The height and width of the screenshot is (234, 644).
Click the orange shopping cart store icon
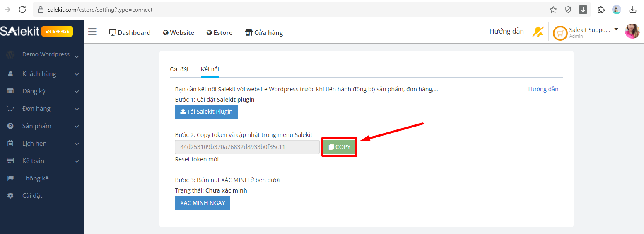point(560,33)
